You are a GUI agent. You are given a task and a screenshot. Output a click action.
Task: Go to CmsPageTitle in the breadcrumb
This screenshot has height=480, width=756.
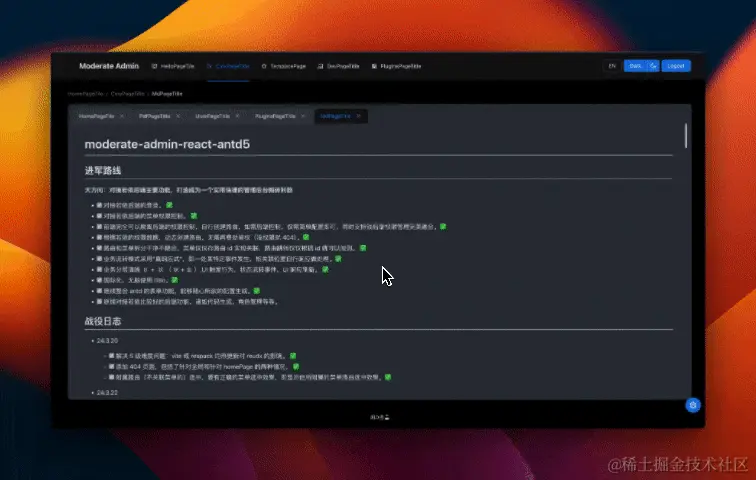127,94
